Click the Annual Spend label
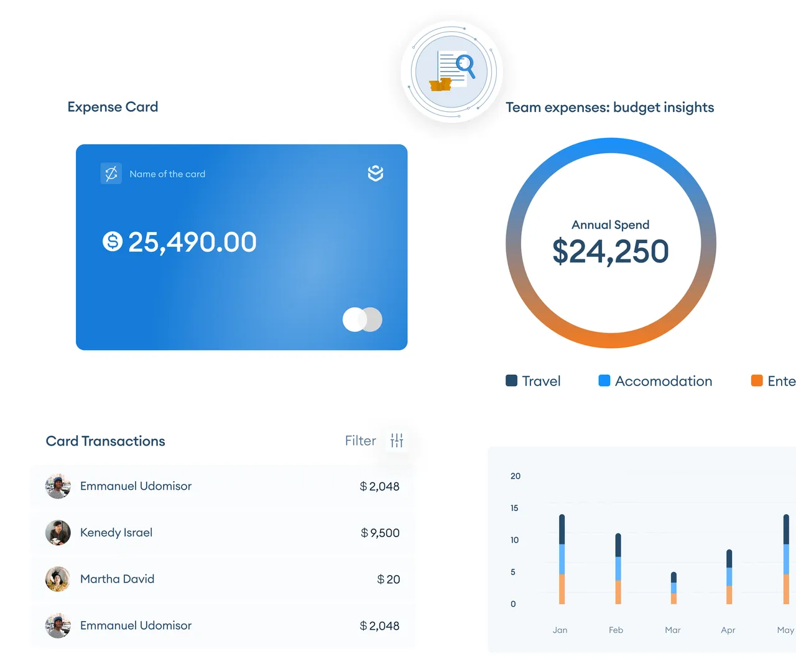Image resolution: width=796 pixels, height=672 pixels. (611, 225)
